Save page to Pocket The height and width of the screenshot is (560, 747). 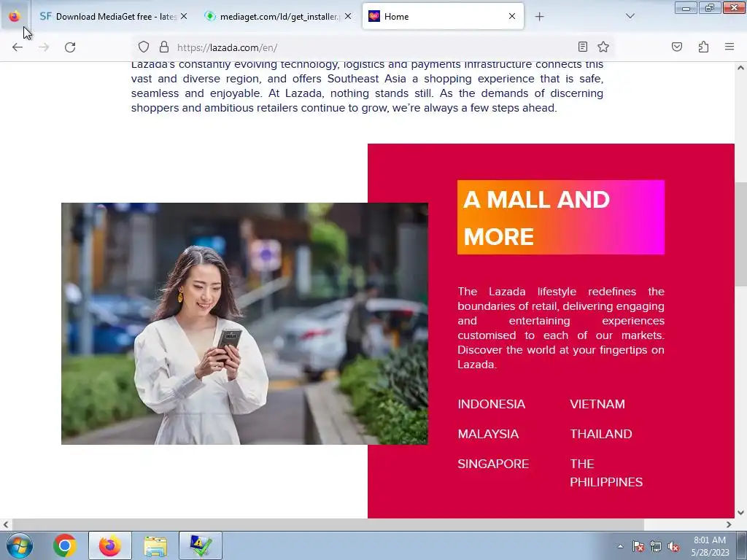[677, 47]
